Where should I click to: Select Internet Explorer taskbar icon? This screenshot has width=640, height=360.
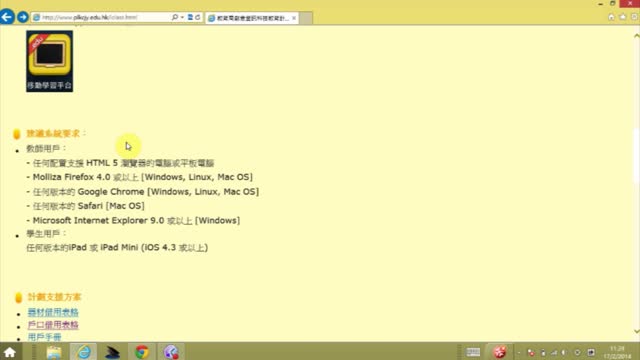coord(84,352)
